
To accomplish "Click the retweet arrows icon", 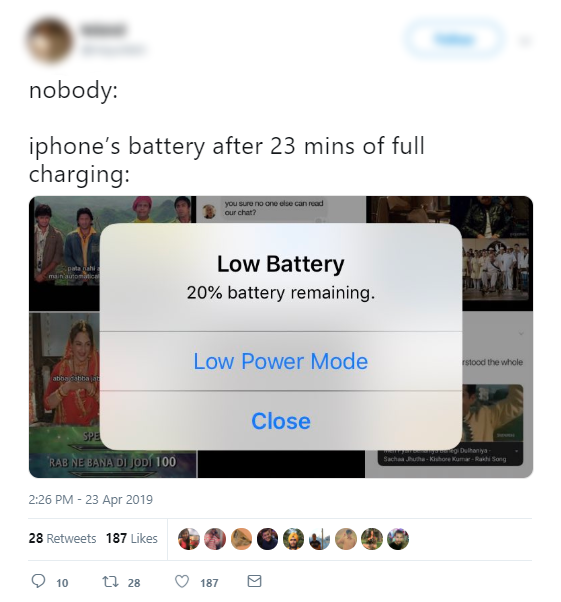I will (110, 581).
